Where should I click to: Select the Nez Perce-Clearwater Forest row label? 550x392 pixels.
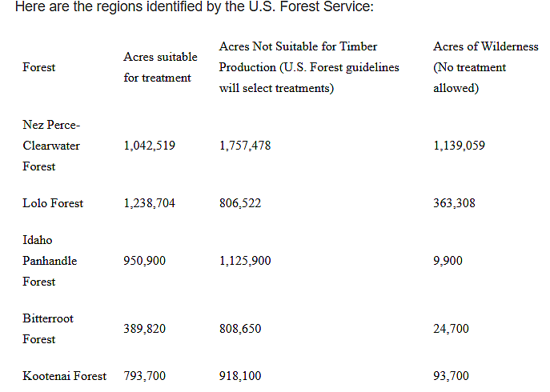click(51, 146)
